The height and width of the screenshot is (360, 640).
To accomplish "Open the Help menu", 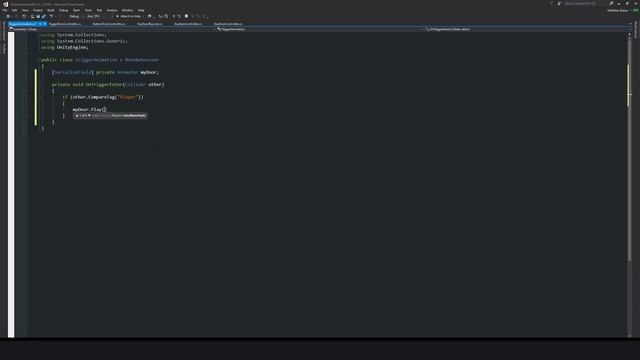I will tap(141, 10).
